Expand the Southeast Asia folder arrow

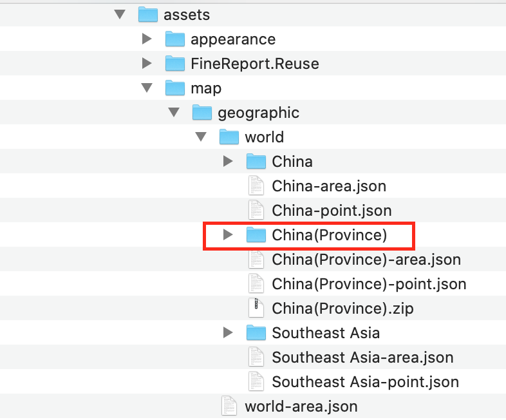pos(228,332)
